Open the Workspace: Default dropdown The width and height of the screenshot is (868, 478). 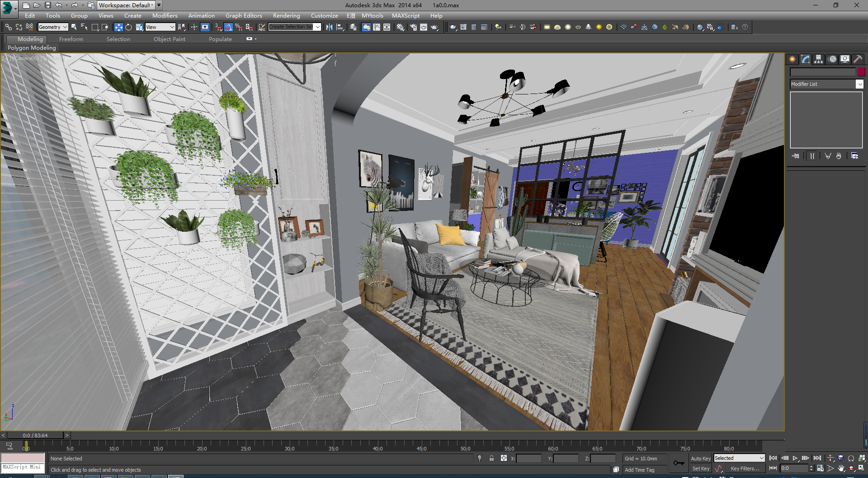tap(126, 5)
